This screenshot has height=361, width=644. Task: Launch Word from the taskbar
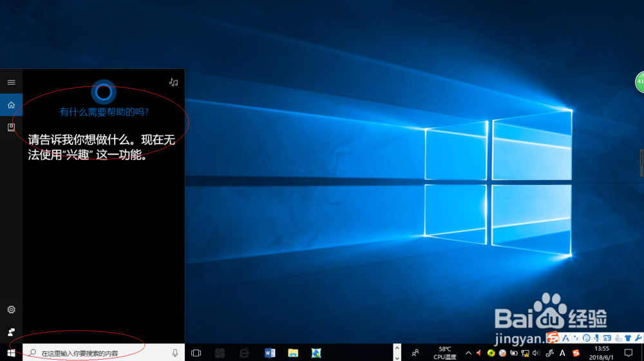(x=269, y=353)
